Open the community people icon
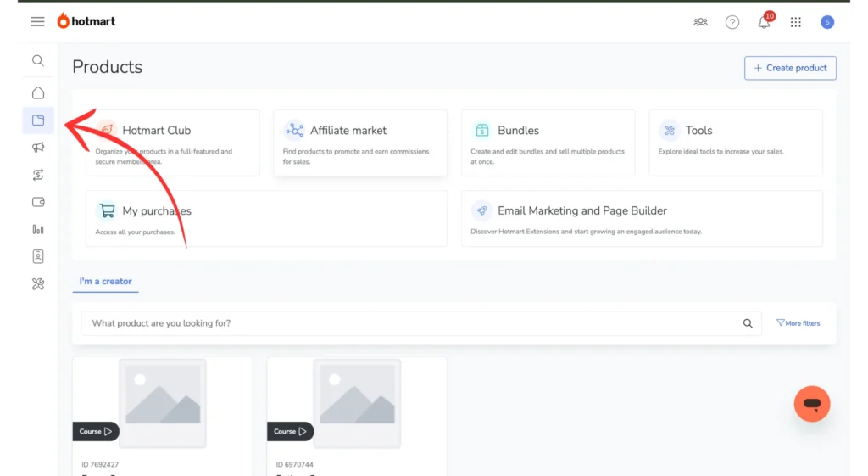Screen dimensions: 868x476 (x=700, y=22)
